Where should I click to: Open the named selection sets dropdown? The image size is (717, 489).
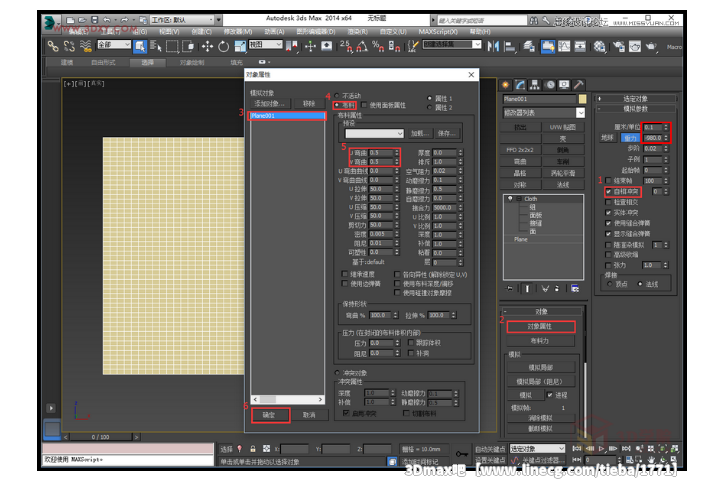[x=452, y=44]
